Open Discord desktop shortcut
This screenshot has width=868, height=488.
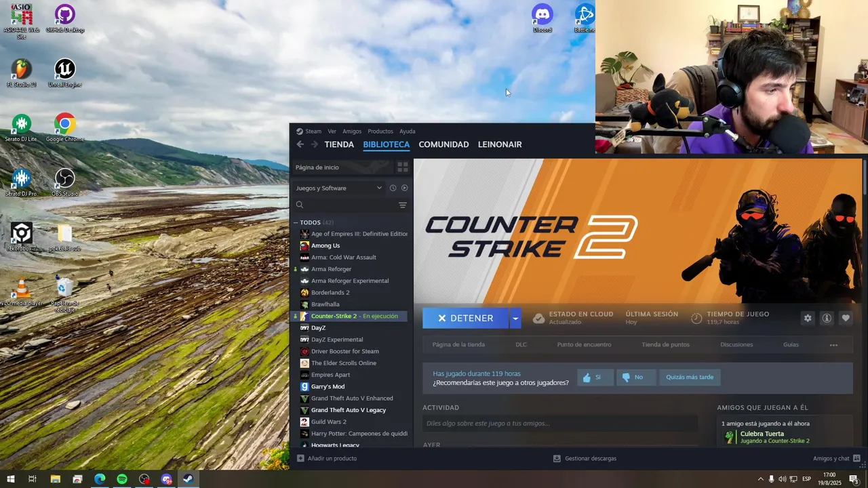(542, 18)
